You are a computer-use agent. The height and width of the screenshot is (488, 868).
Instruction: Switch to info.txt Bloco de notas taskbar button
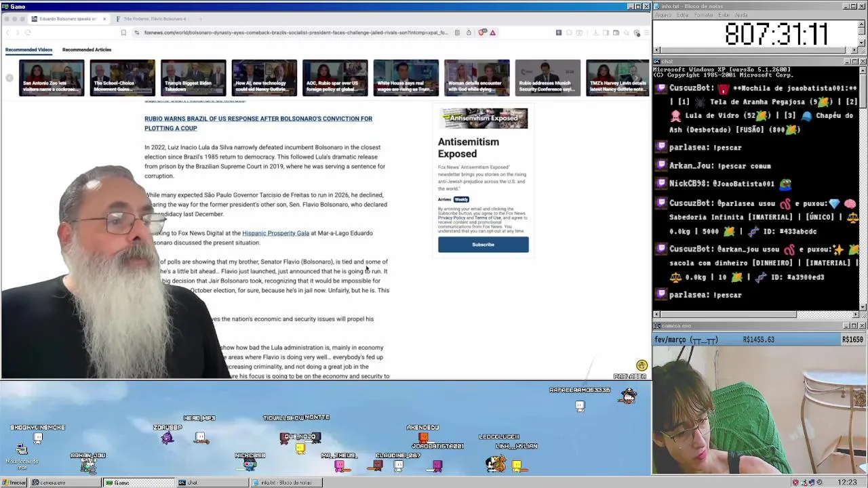pyautogui.click(x=286, y=483)
